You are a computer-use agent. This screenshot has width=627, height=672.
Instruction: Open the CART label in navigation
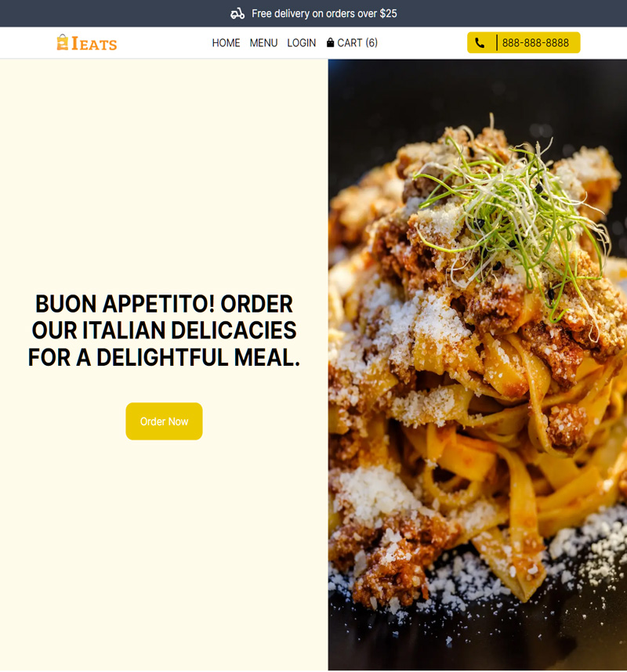350,43
